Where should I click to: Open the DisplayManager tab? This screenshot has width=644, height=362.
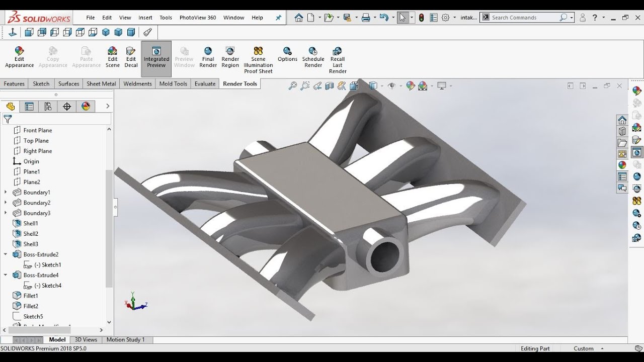[x=86, y=106]
